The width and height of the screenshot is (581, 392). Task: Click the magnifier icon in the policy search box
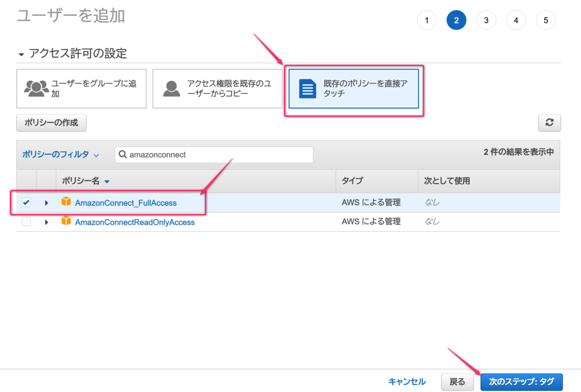click(122, 155)
